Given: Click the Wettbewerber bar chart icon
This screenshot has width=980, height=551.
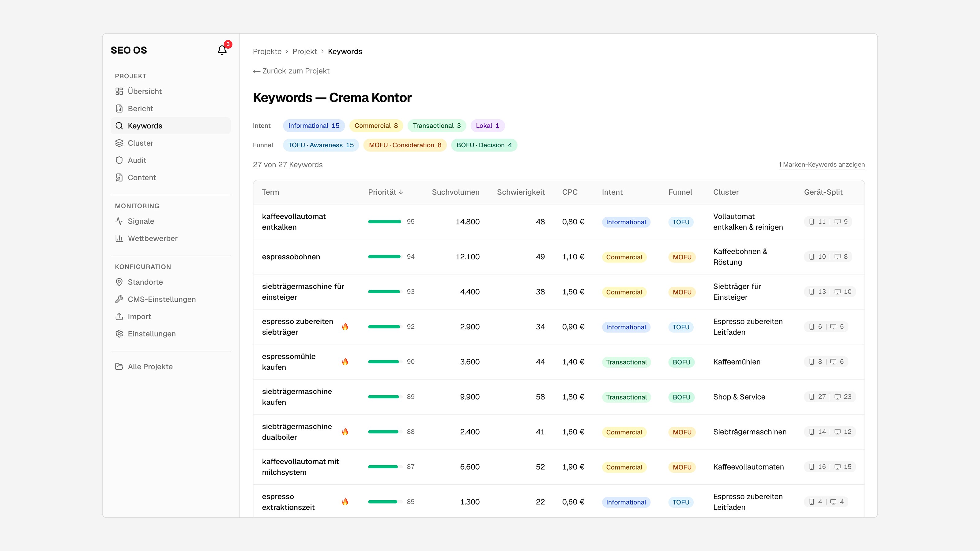Looking at the screenshot, I should point(119,238).
